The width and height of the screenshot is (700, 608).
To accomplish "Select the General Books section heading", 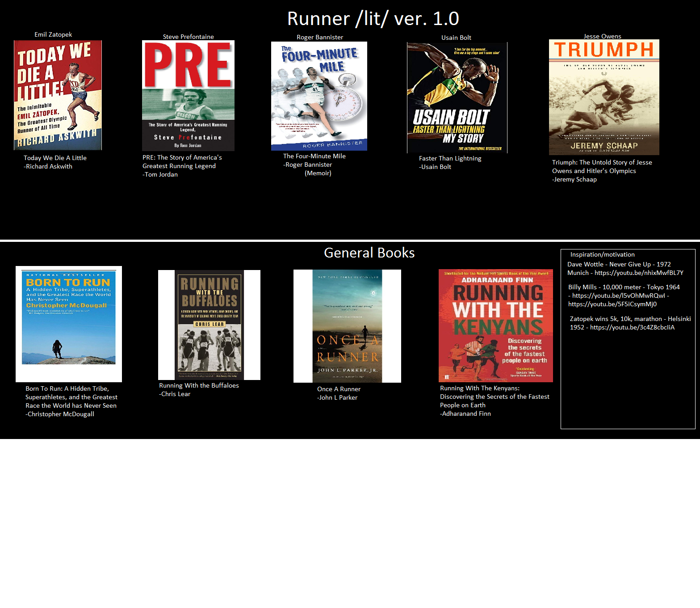I will [369, 253].
